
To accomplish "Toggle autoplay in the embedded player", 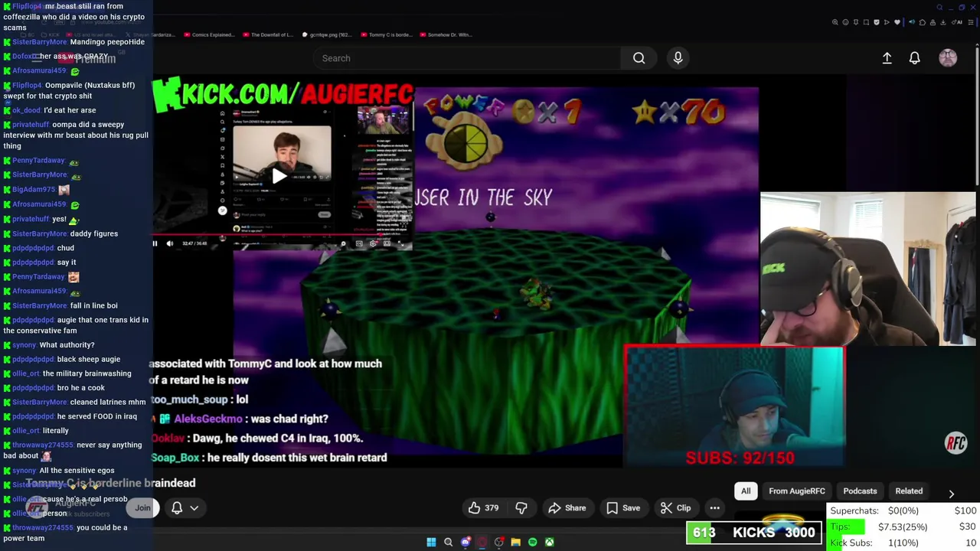I will (343, 243).
